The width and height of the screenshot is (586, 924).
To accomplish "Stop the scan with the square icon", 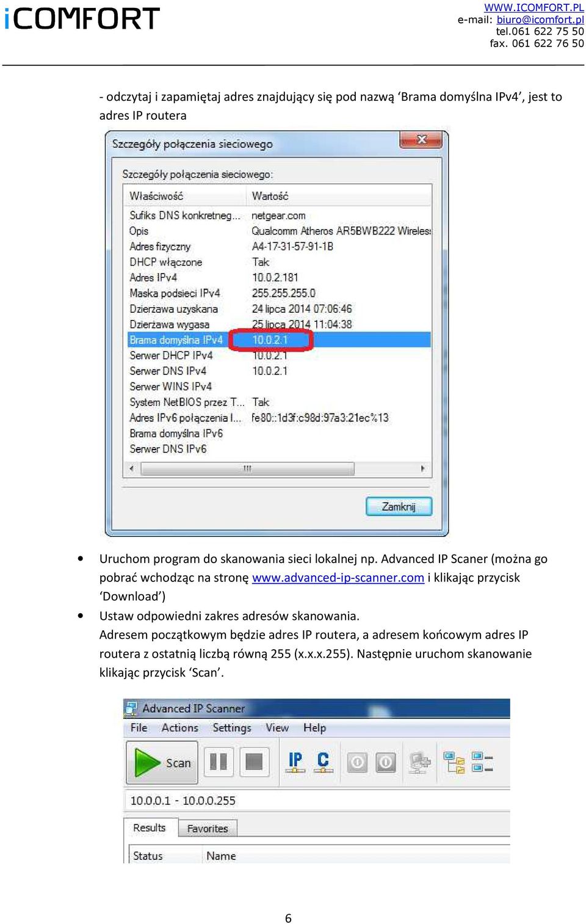I will (x=254, y=762).
